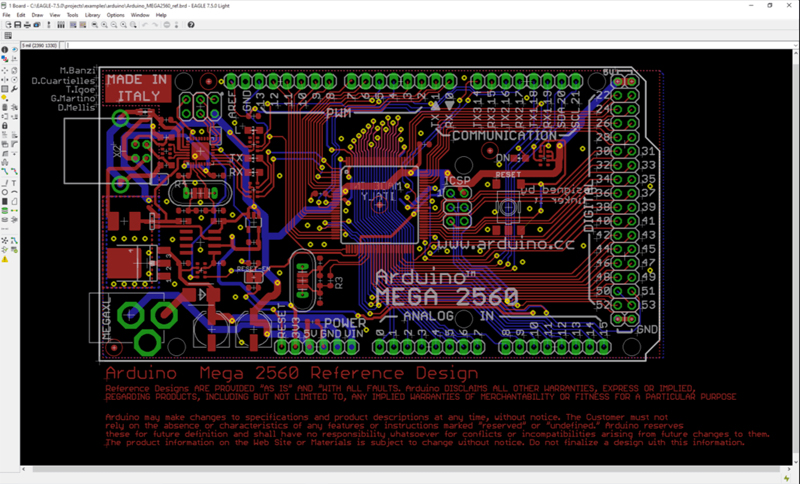
Task: Select the Via tool
Action: click(5, 211)
